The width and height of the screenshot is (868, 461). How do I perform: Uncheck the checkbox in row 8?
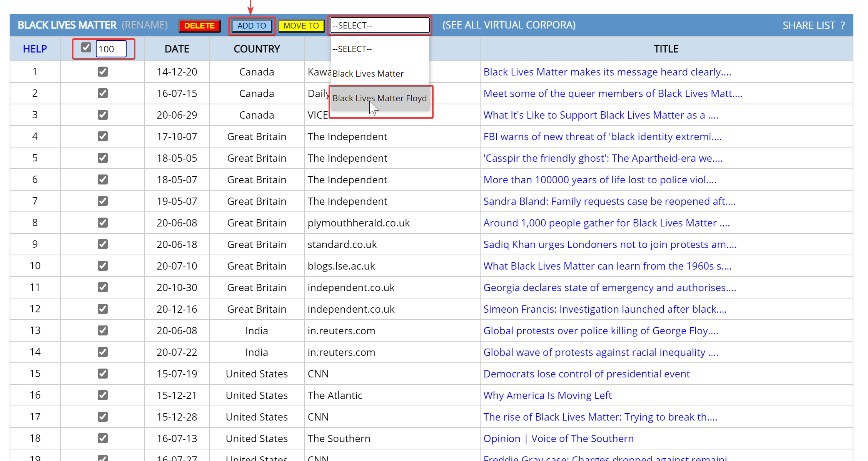coord(103,223)
